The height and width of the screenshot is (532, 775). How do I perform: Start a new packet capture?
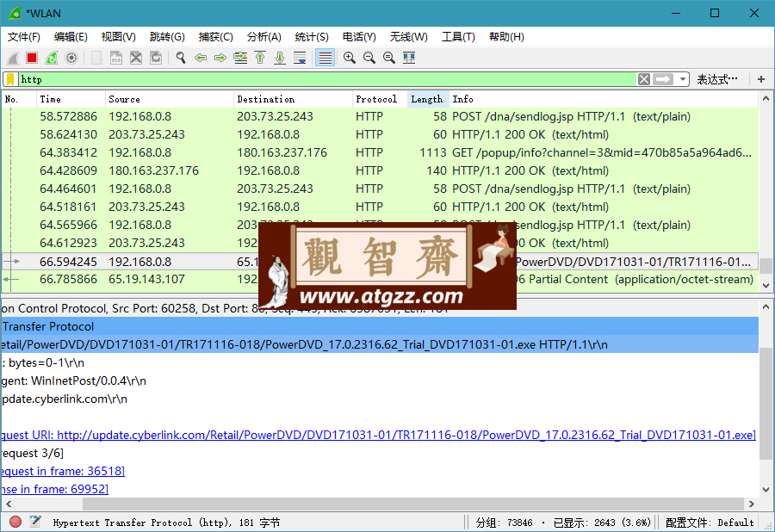tap(13, 59)
